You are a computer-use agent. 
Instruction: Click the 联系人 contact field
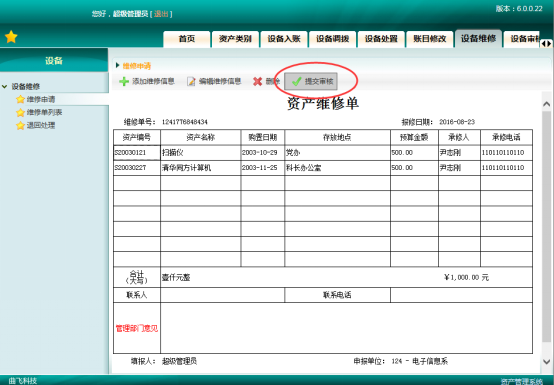pos(222,295)
